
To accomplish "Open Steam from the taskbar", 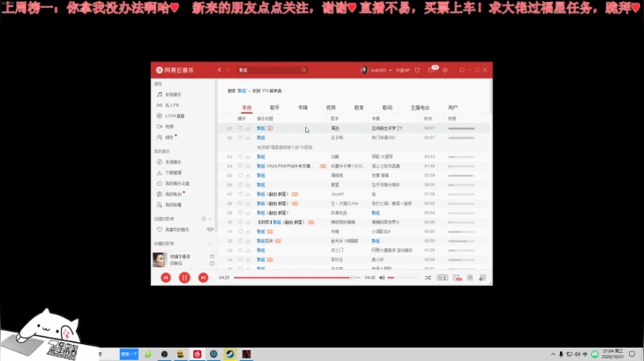I will pyautogui.click(x=230, y=354).
